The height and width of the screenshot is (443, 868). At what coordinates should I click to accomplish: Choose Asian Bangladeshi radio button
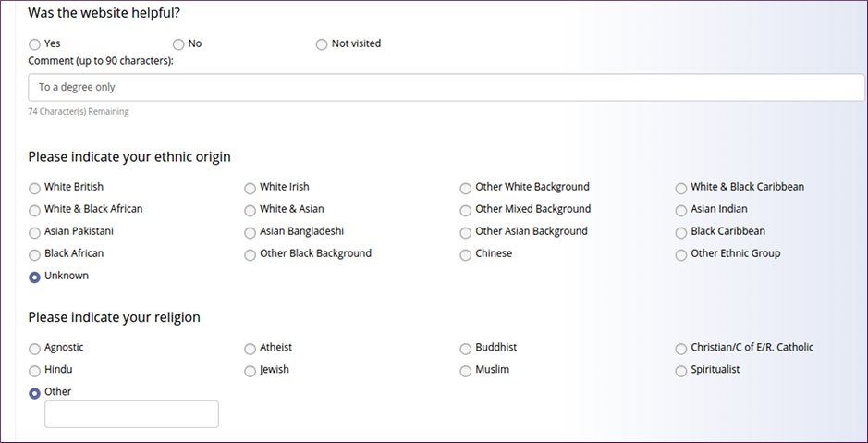pyautogui.click(x=251, y=232)
